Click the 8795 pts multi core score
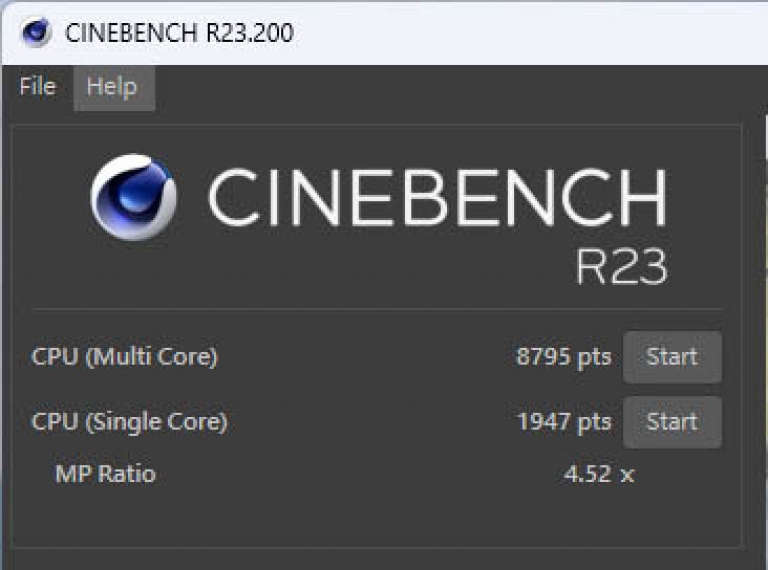 (x=564, y=357)
